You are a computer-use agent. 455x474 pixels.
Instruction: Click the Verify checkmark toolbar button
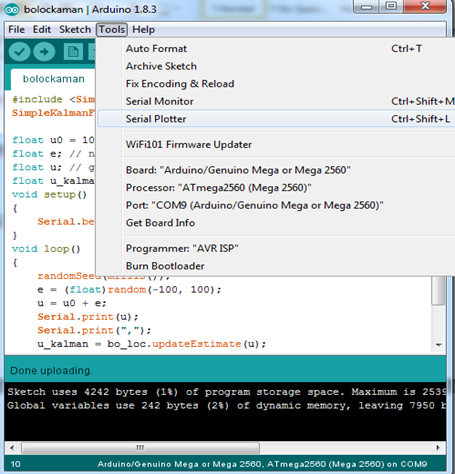[20, 52]
